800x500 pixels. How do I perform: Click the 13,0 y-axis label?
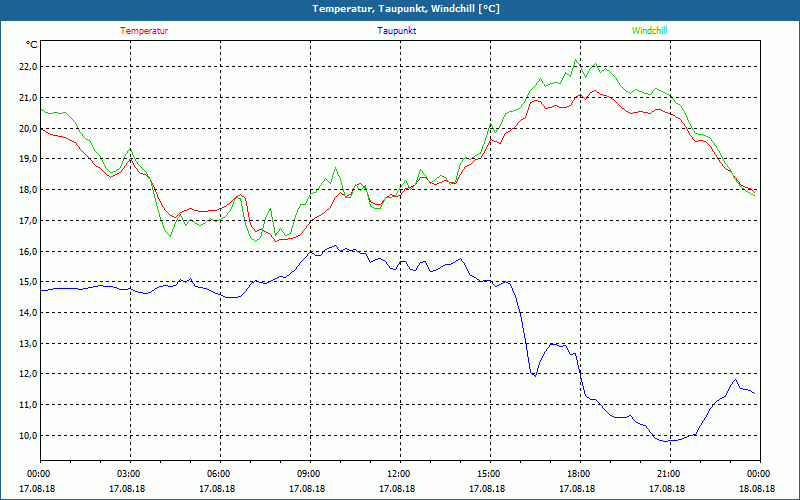coord(29,343)
